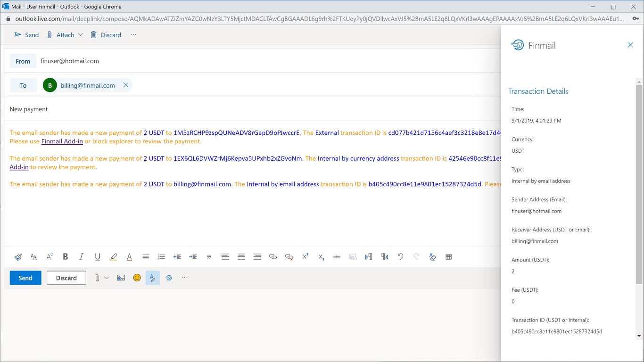Click the 'Internal by email address' type value in panel

[x=541, y=181]
